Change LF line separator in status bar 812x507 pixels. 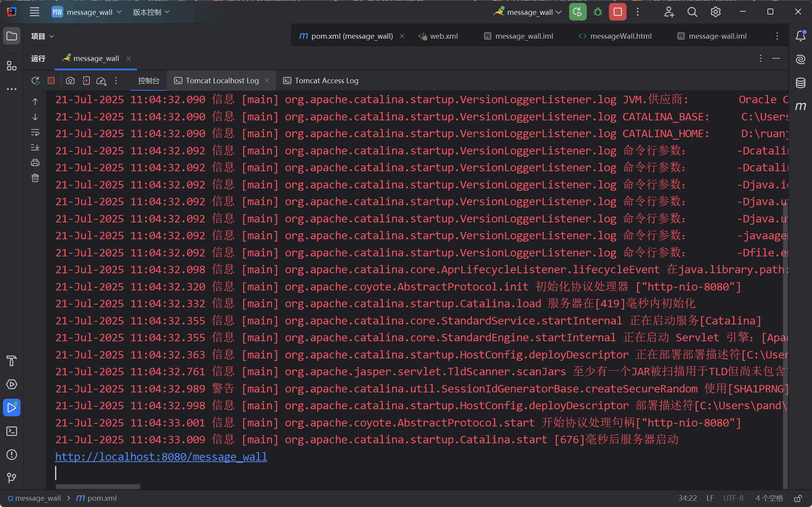tap(710, 498)
